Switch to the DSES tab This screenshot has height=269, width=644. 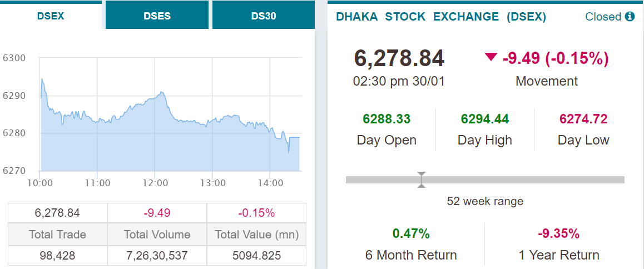point(157,16)
